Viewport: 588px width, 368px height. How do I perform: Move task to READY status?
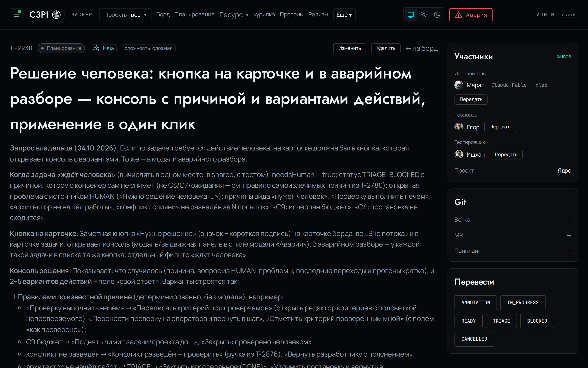click(x=468, y=321)
